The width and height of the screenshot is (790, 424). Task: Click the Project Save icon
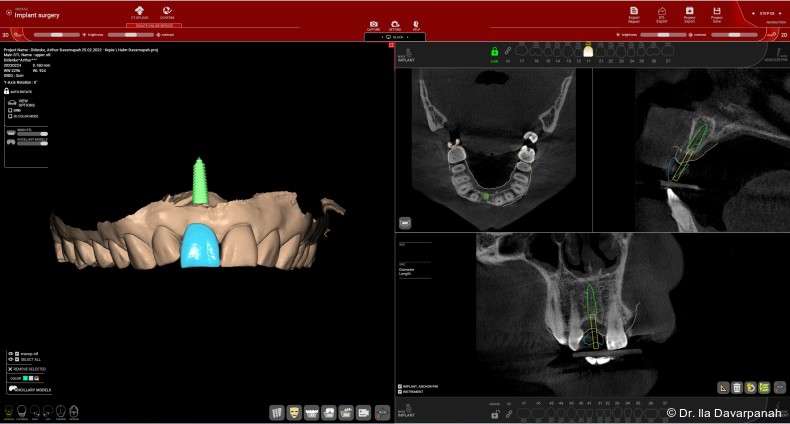click(717, 13)
